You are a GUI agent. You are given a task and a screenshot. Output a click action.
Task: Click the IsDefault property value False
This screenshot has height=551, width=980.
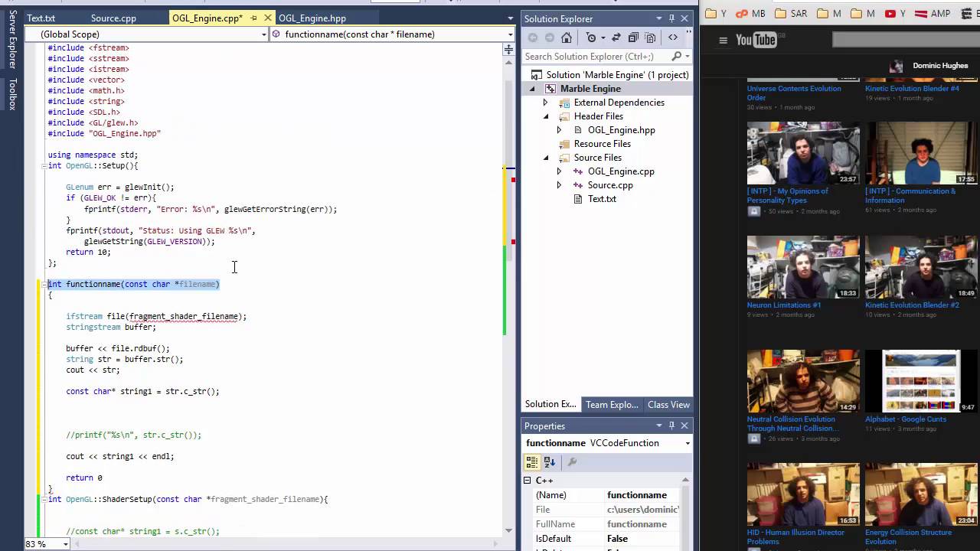point(617,539)
